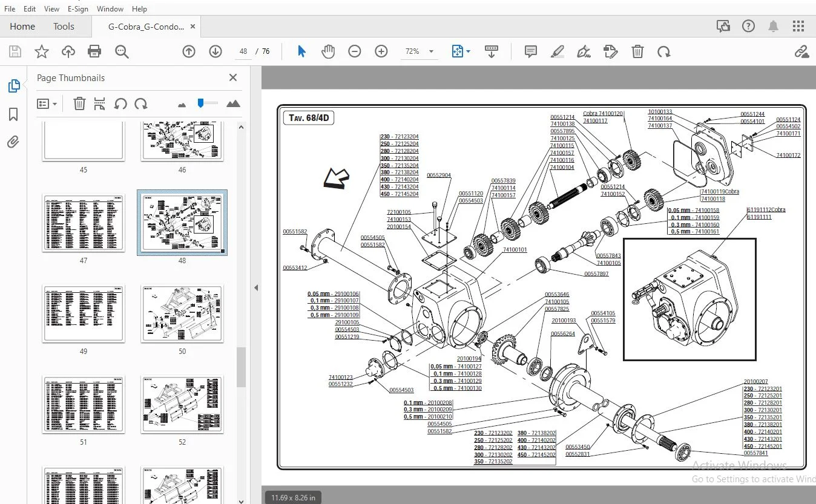The image size is (816, 504).
Task: Open the Attachments paperclip panel
Action: (13, 142)
